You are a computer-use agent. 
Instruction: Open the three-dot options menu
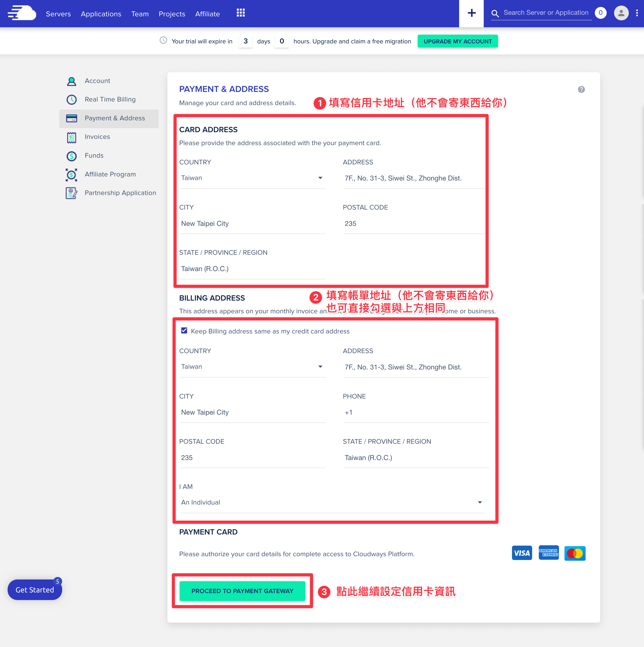(637, 13)
